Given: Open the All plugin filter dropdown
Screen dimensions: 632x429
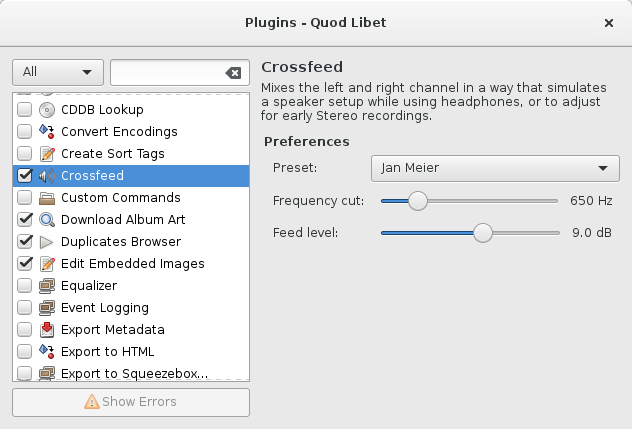Looking at the screenshot, I should (x=57, y=72).
